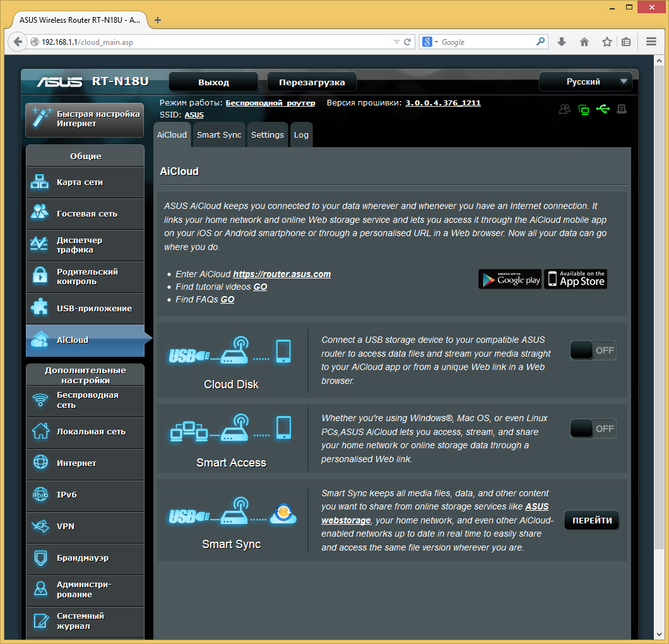Click the ПЕРЕЙТИ button for Smart Sync
Screen dimensions: 669x644
(x=592, y=520)
